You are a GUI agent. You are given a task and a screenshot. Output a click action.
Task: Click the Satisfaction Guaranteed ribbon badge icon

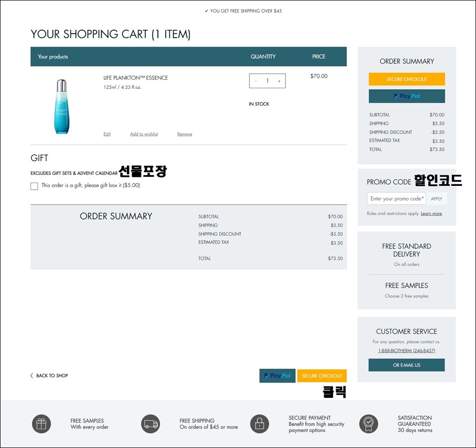tap(368, 424)
